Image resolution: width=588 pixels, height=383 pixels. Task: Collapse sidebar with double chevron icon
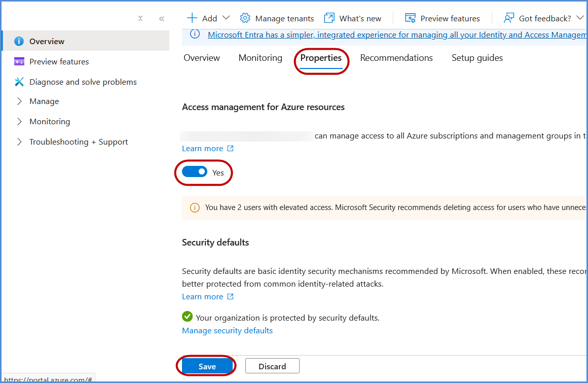click(x=162, y=19)
